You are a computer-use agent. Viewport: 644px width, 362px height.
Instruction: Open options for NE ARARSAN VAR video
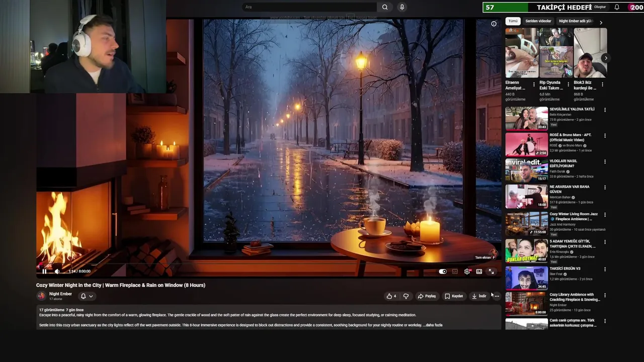point(605,188)
